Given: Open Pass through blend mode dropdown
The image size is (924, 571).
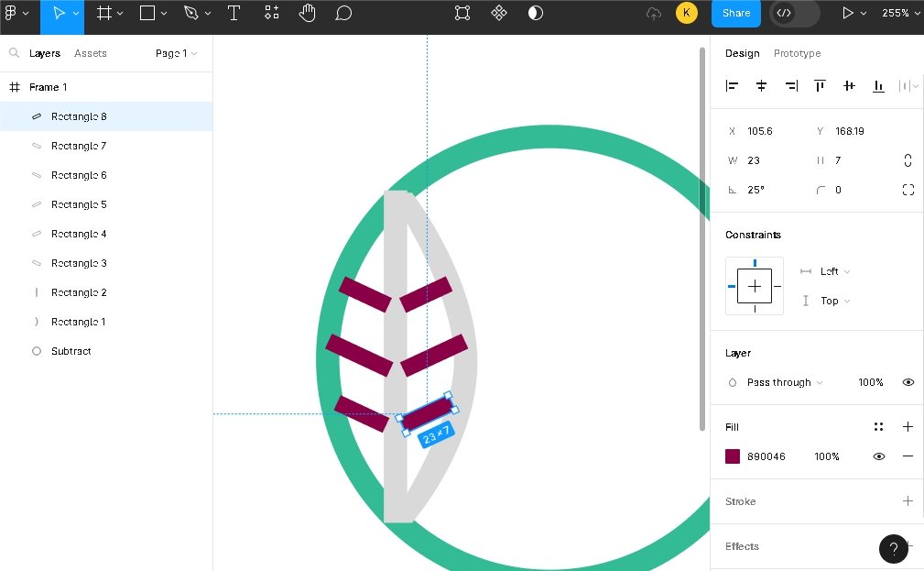Looking at the screenshot, I should pos(784,382).
